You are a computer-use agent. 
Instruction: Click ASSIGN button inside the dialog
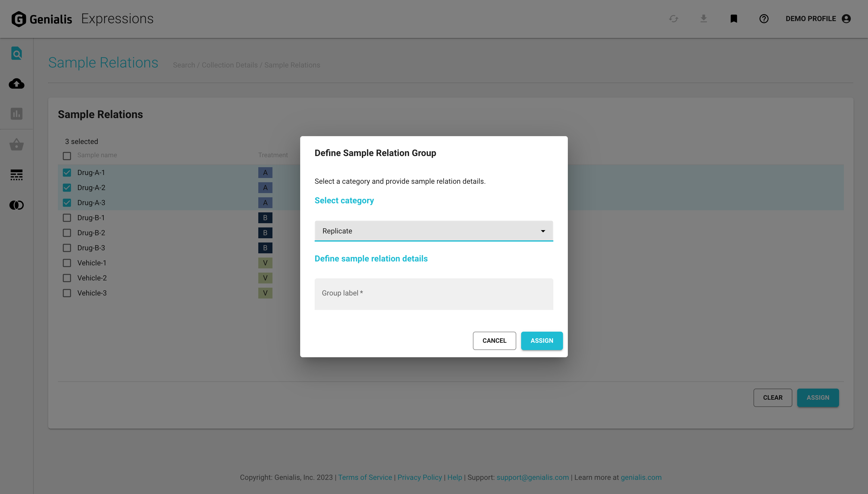[541, 341]
